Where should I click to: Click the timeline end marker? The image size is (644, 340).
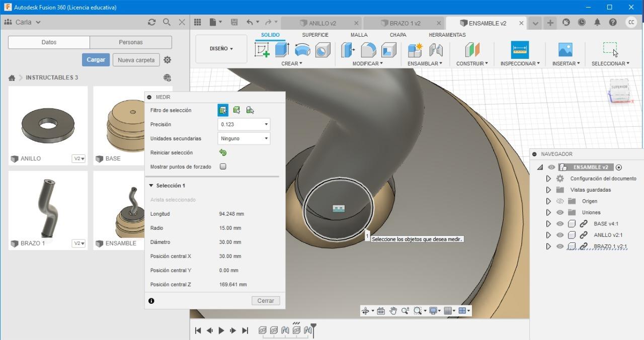313,329
